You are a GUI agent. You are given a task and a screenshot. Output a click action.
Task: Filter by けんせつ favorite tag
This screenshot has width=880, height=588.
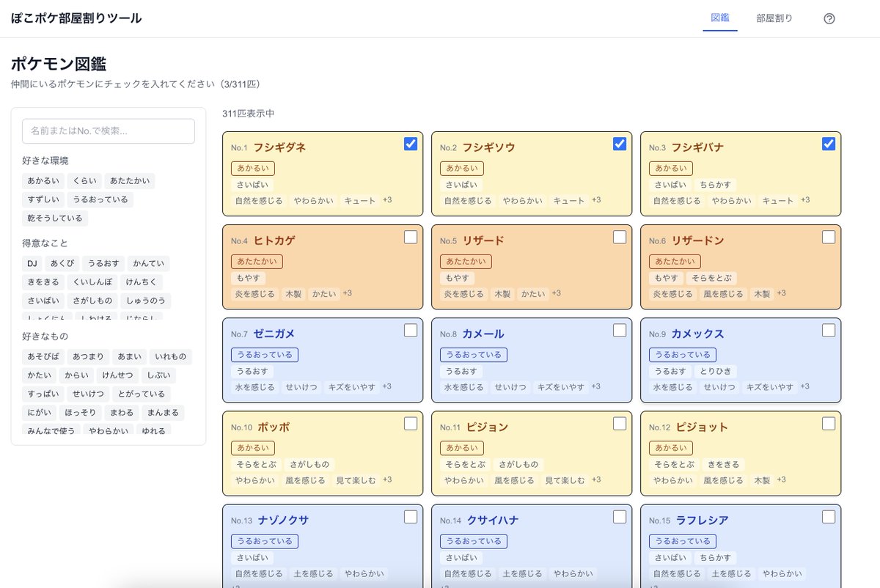coord(118,375)
